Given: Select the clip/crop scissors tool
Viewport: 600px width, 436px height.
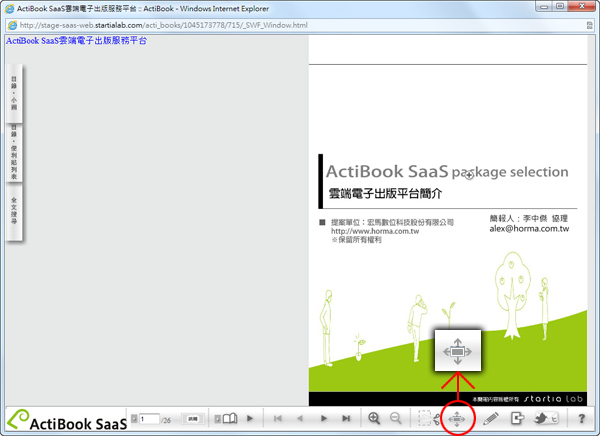Looking at the screenshot, I should click(x=429, y=419).
